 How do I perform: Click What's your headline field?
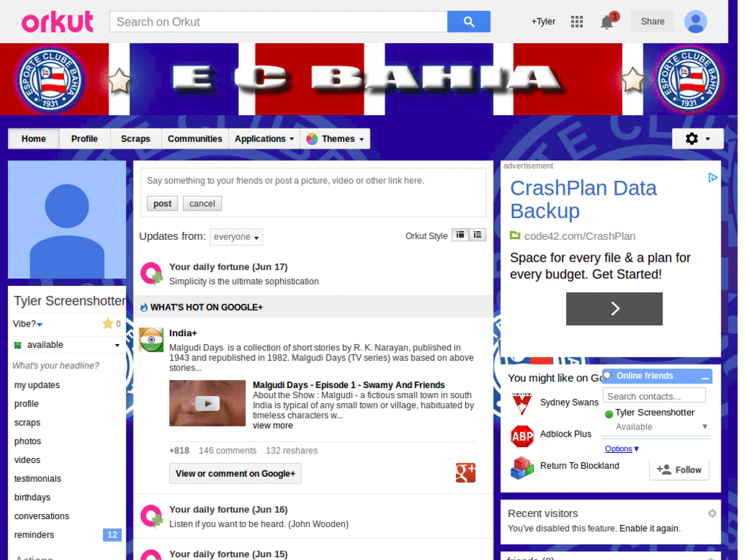(55, 366)
